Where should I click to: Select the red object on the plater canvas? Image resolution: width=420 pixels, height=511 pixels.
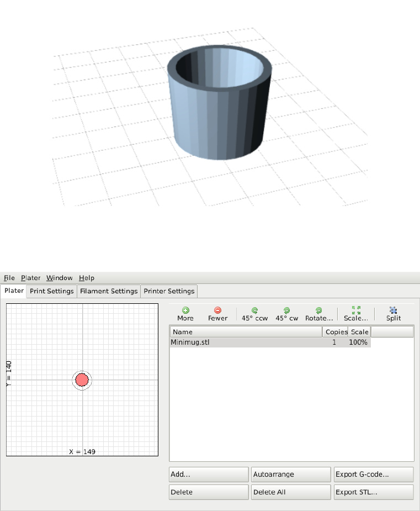tap(82, 380)
